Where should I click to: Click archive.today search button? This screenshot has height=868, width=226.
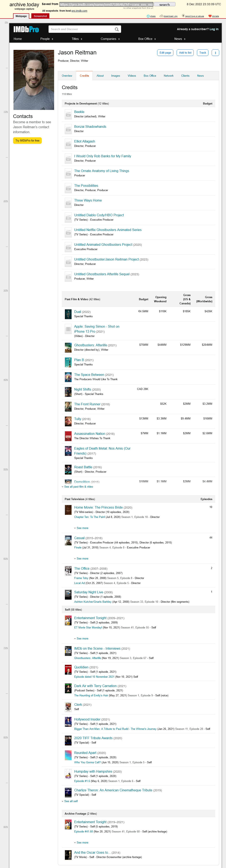(x=164, y=5)
